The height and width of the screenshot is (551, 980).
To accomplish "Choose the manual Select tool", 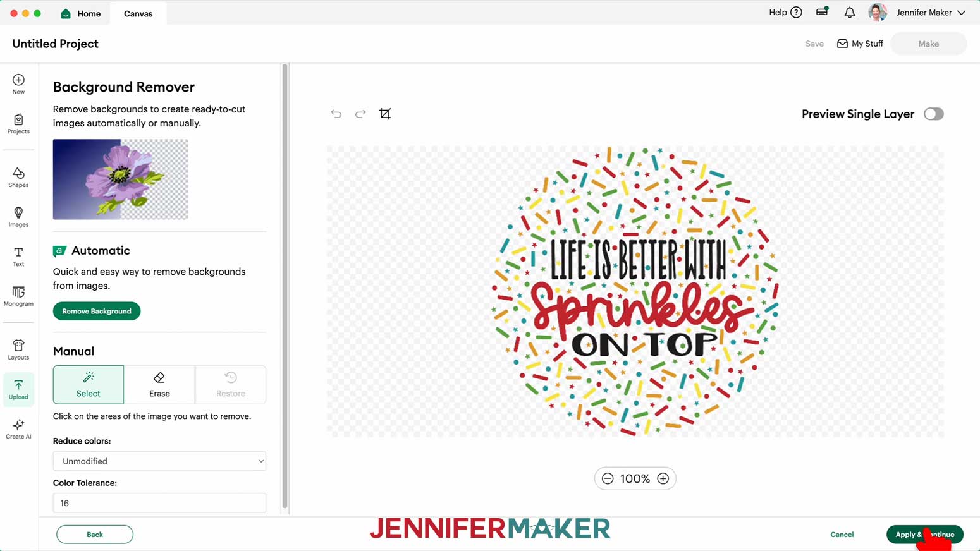I will point(89,384).
